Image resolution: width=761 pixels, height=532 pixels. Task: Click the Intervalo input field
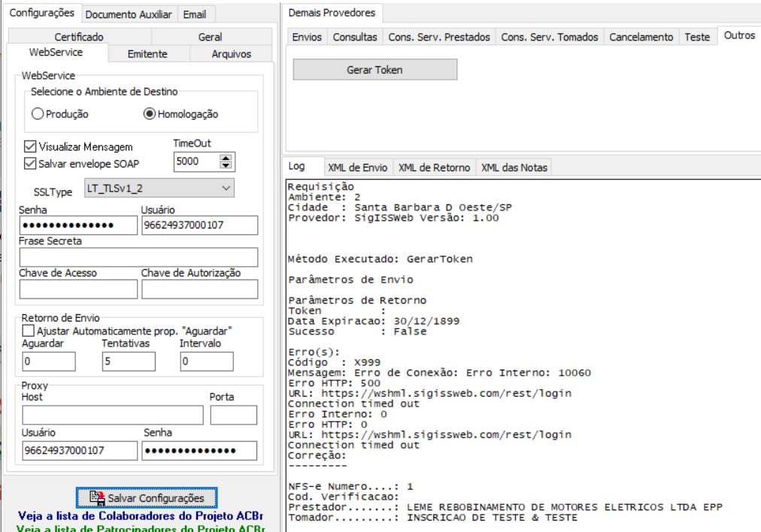[x=207, y=361]
